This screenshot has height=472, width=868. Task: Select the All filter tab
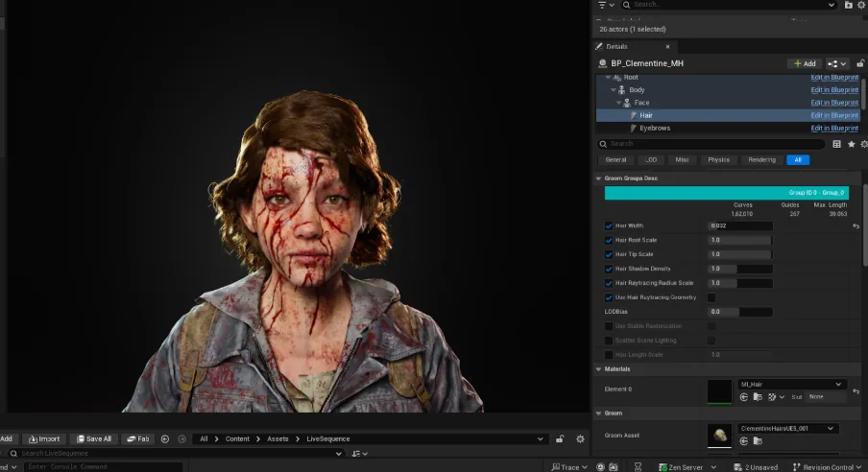(x=798, y=160)
